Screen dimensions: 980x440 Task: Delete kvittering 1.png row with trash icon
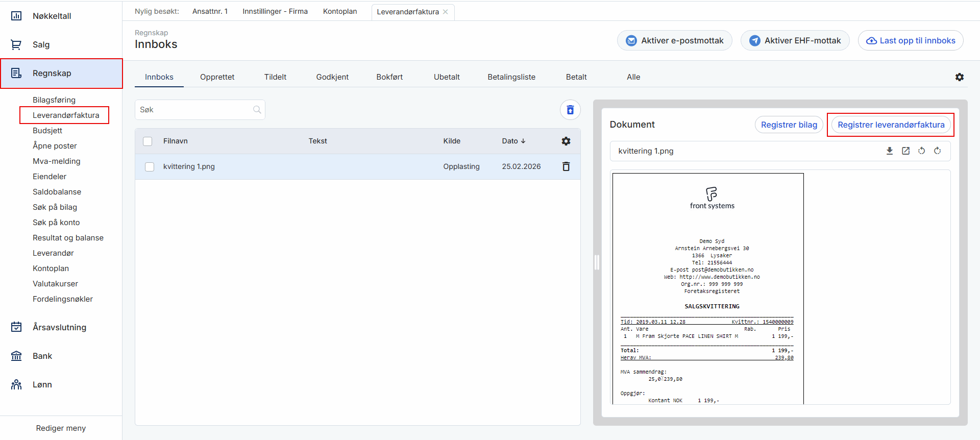[566, 166]
